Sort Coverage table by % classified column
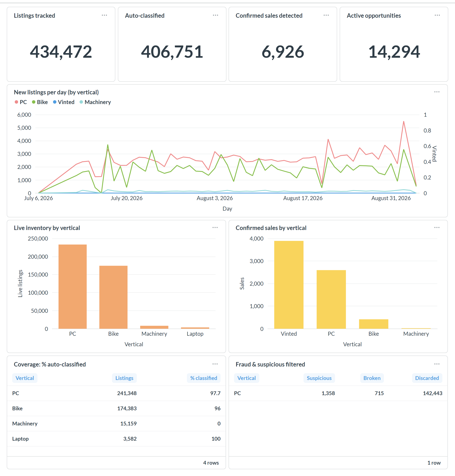This screenshot has width=455, height=476. tap(204, 378)
